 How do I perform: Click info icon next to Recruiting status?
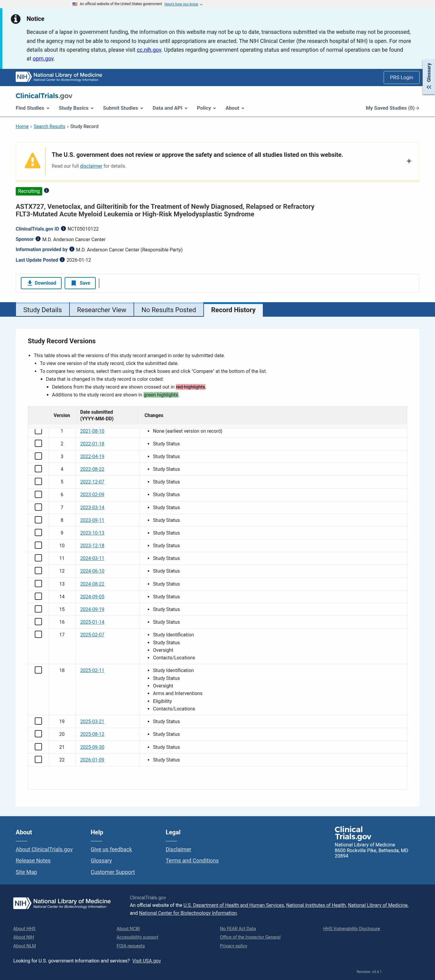coord(47,191)
